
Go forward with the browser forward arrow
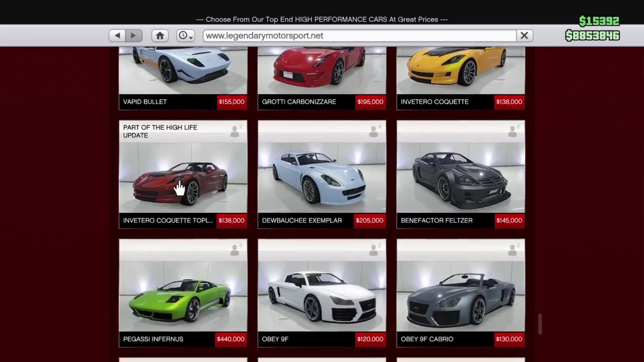click(133, 36)
